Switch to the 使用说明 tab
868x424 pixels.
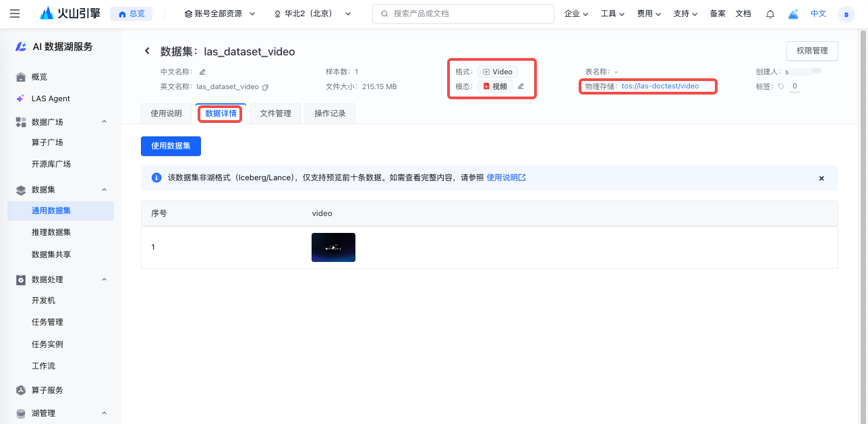pos(166,113)
